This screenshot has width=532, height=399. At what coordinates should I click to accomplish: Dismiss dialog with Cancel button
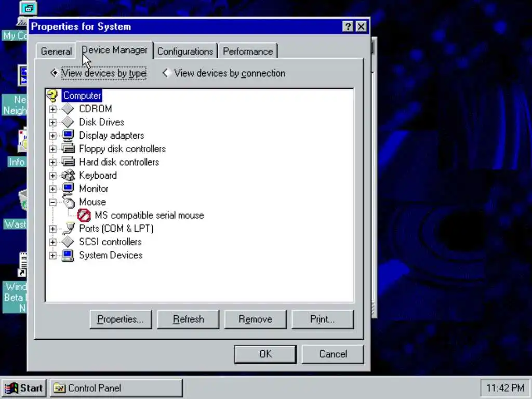click(x=333, y=354)
